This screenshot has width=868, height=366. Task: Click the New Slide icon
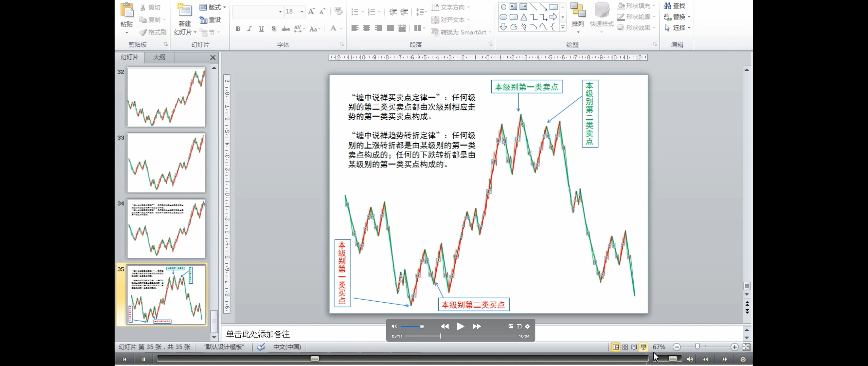tap(184, 11)
